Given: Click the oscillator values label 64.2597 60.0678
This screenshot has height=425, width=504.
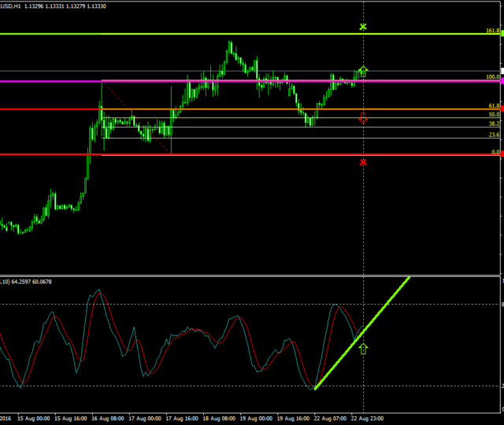Looking at the screenshot, I should pos(35,282).
